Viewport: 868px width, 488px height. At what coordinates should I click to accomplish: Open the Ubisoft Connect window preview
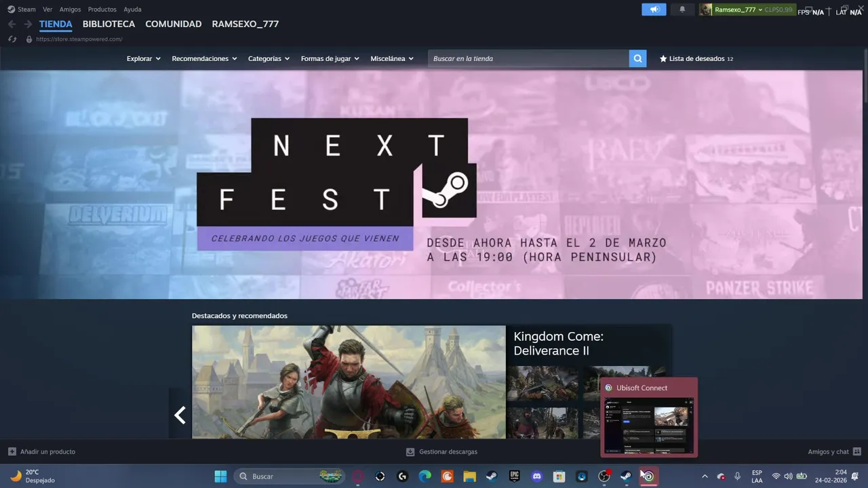tap(649, 418)
